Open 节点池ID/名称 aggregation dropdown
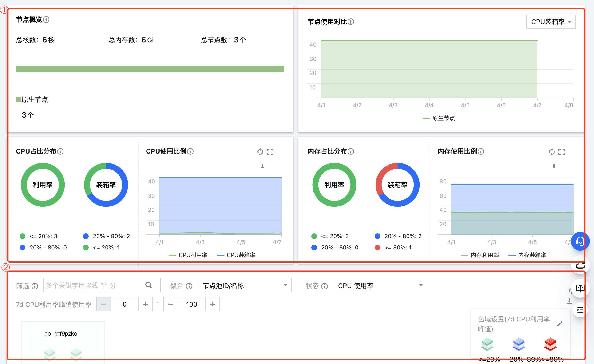The height and width of the screenshot is (364, 594). pos(244,285)
